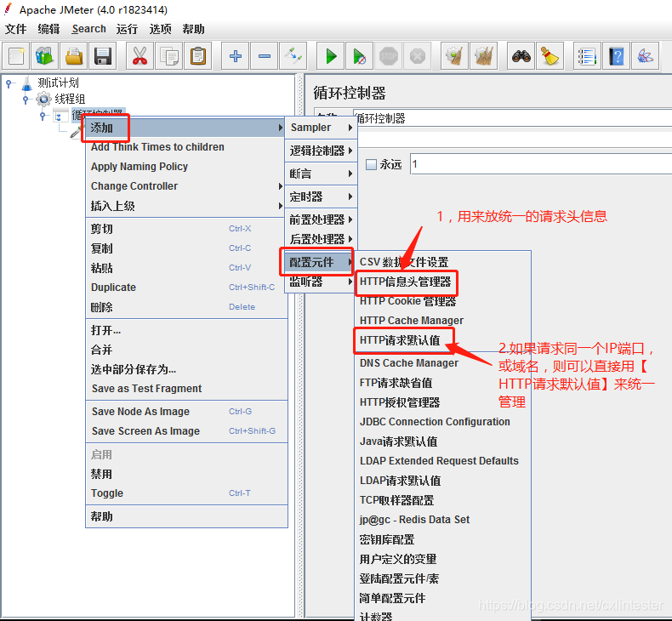Image resolution: width=672 pixels, height=621 pixels.
Task: Click the rightmost feather logo toolbar icon
Action: pyautogui.click(x=645, y=56)
